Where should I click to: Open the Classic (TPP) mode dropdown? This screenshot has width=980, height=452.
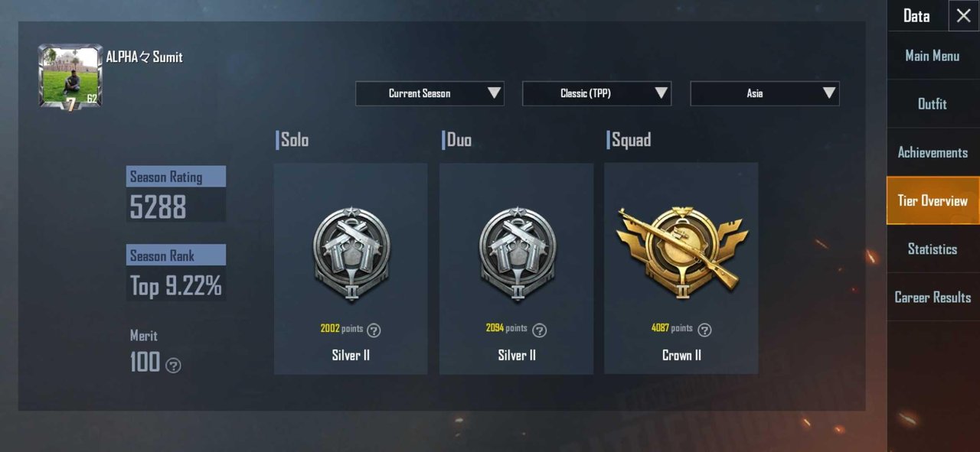(596, 93)
